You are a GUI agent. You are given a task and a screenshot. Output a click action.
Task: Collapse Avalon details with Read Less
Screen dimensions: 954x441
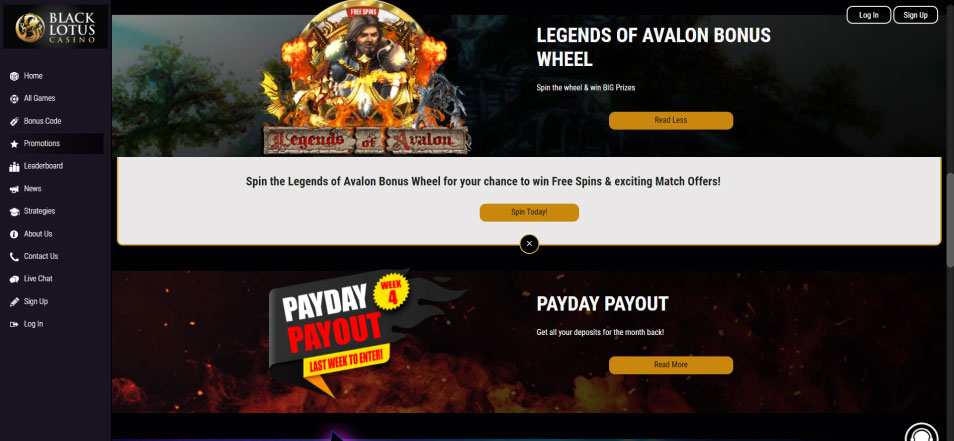point(670,120)
